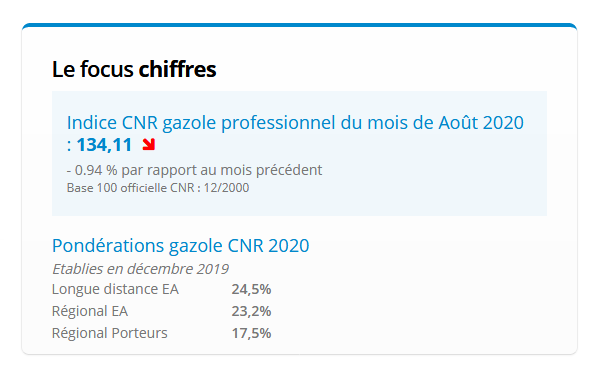Click the Etablies en décembre 2019 subtitle
The image size is (596, 377).
pyautogui.click(x=140, y=269)
